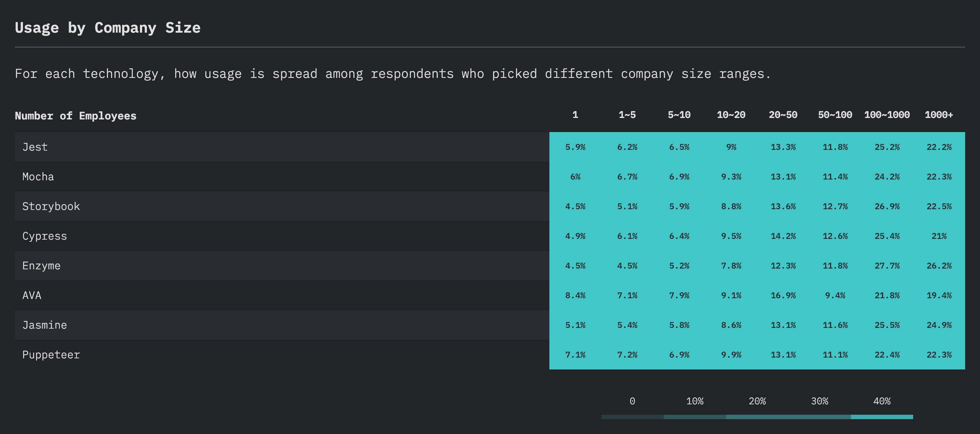Viewport: 980px width, 434px height.
Task: Select the Enzyme row label
Action: coord(41,266)
